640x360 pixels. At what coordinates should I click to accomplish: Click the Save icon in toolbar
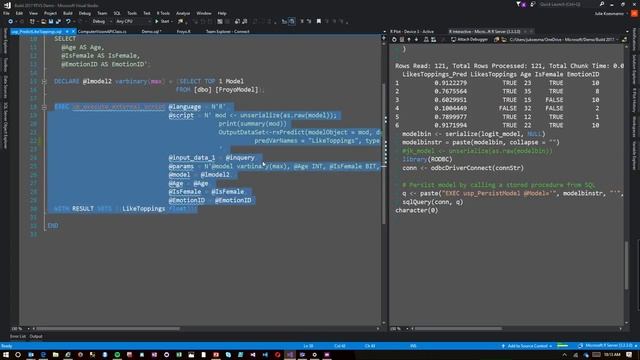click(51, 21)
